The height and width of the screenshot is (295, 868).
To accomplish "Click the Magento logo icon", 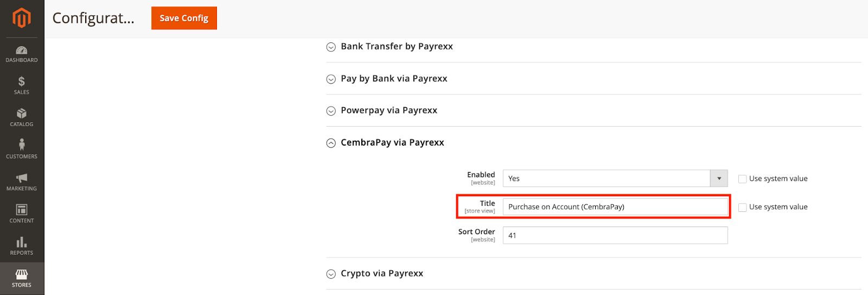I will pos(22,18).
